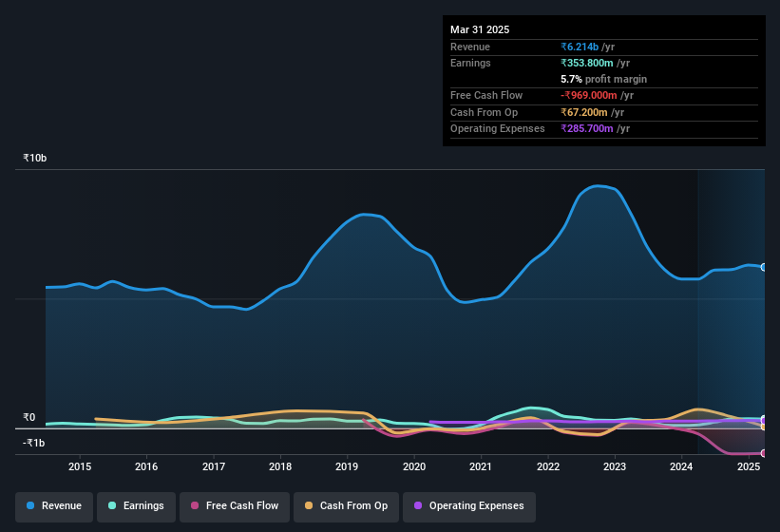Click the Cash From Op label in tooltip
780x532 pixels.
coord(484,112)
